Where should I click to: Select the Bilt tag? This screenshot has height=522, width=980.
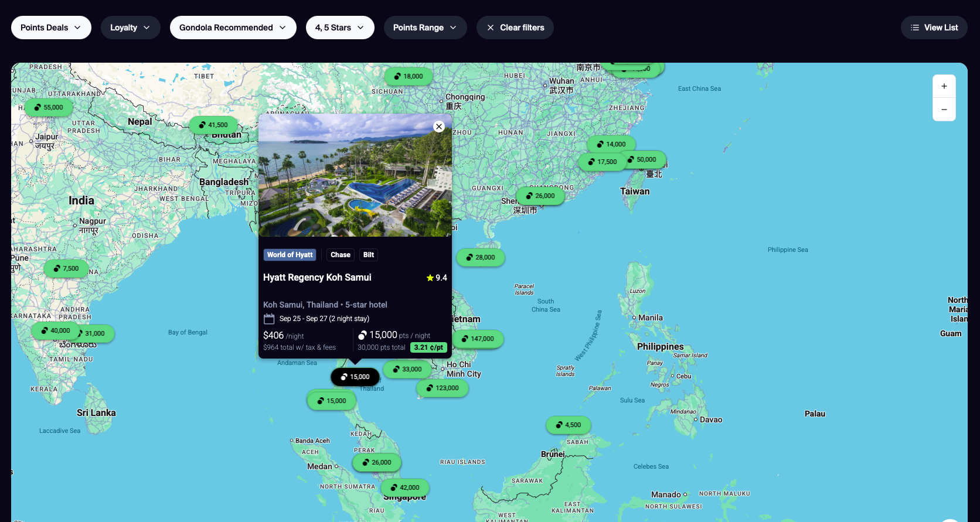[369, 255]
